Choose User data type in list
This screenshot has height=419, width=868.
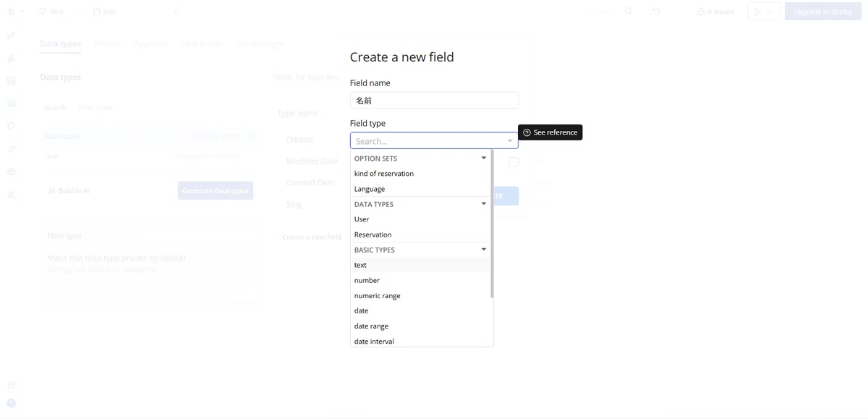pos(421,219)
